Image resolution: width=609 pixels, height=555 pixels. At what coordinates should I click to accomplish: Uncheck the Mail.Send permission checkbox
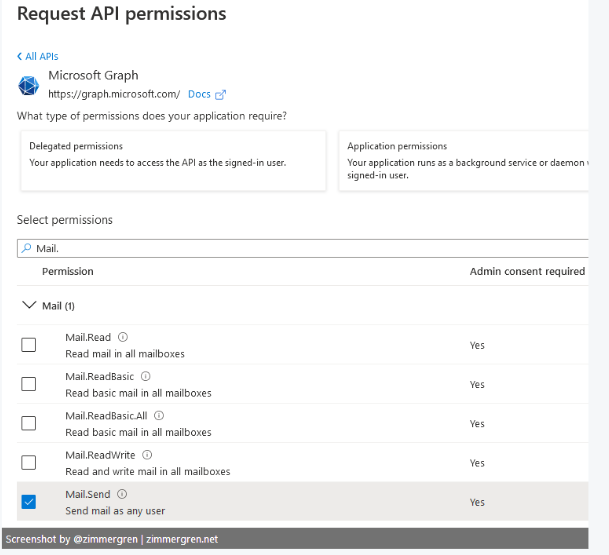[29, 501]
